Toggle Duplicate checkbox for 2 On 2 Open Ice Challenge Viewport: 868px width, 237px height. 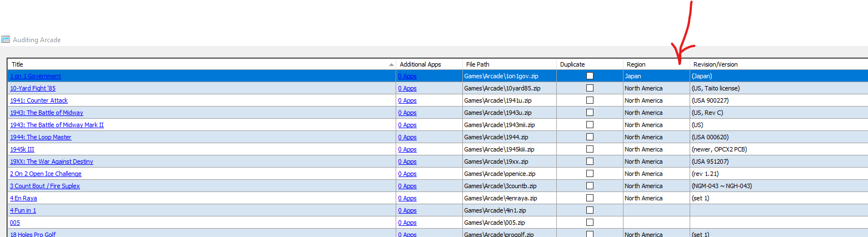590,174
